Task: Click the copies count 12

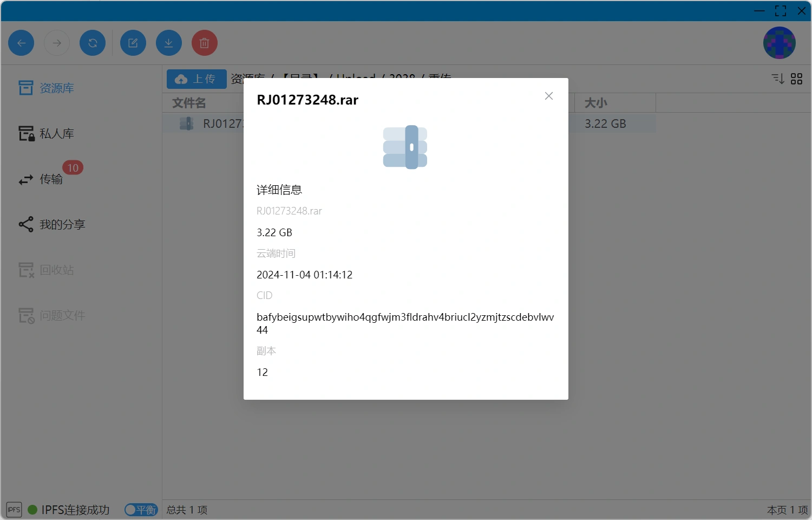Action: point(262,372)
